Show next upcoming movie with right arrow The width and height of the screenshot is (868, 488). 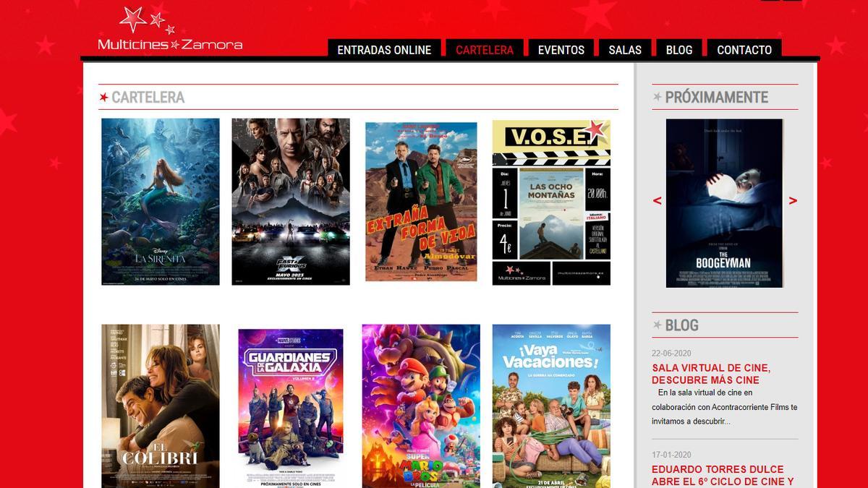tap(793, 201)
